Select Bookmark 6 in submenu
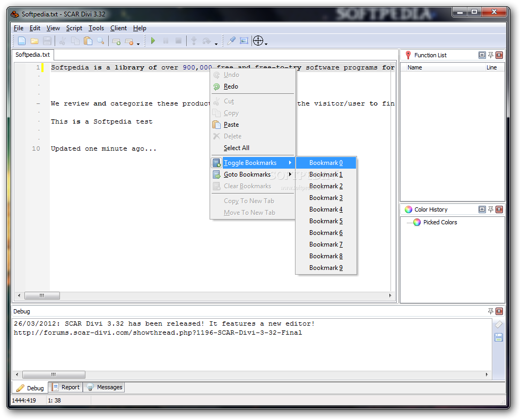The height and width of the screenshot is (420, 521). pos(326,233)
